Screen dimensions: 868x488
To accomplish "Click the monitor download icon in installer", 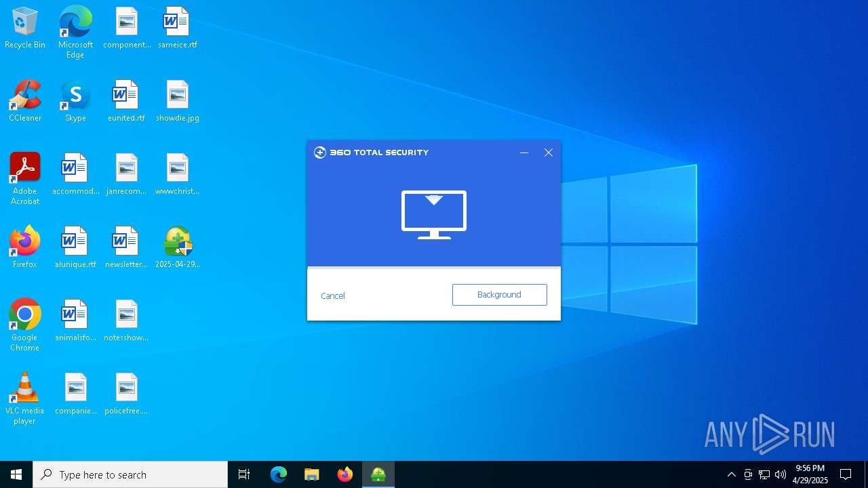I will [x=434, y=215].
